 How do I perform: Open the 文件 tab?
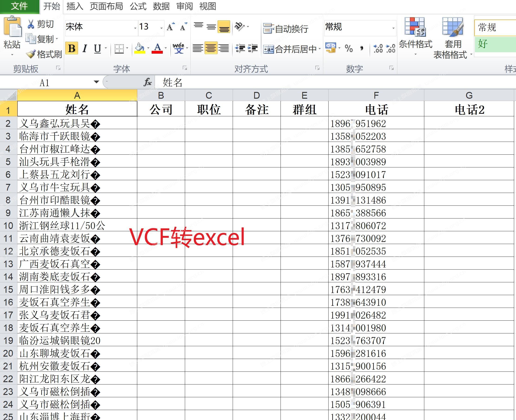coord(19,6)
